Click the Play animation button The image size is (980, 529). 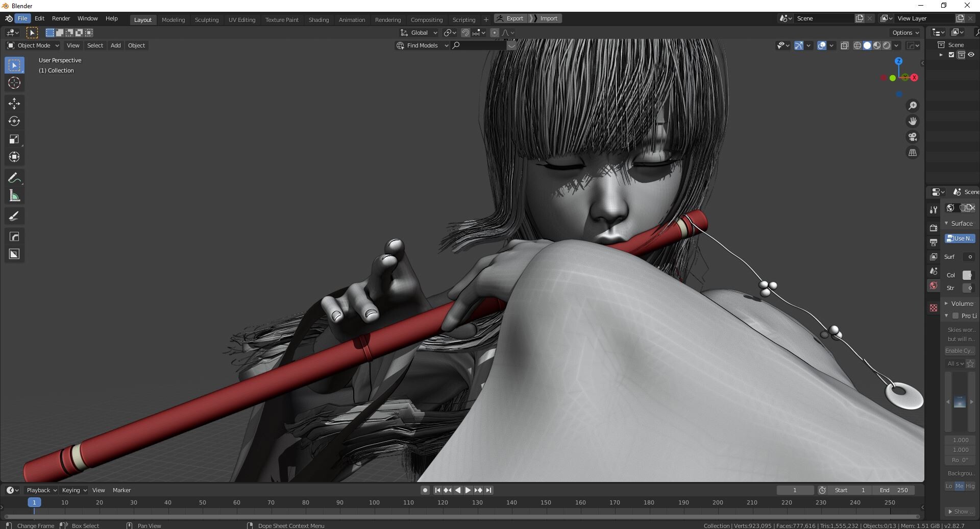coord(468,490)
